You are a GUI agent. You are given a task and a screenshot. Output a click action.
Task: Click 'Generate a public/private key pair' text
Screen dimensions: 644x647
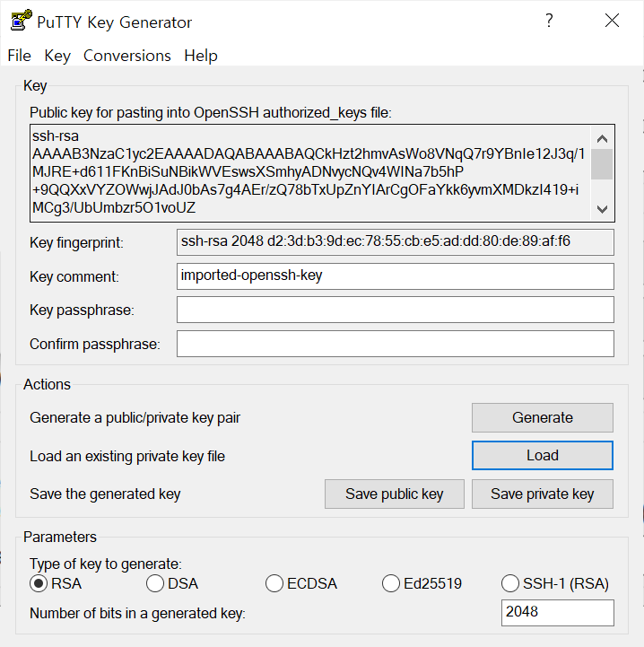pos(135,418)
